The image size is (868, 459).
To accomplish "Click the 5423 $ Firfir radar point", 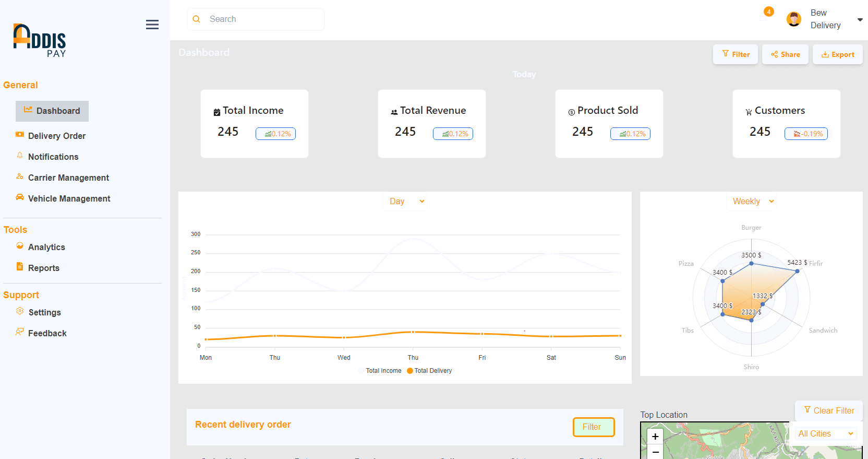I will [x=797, y=271].
